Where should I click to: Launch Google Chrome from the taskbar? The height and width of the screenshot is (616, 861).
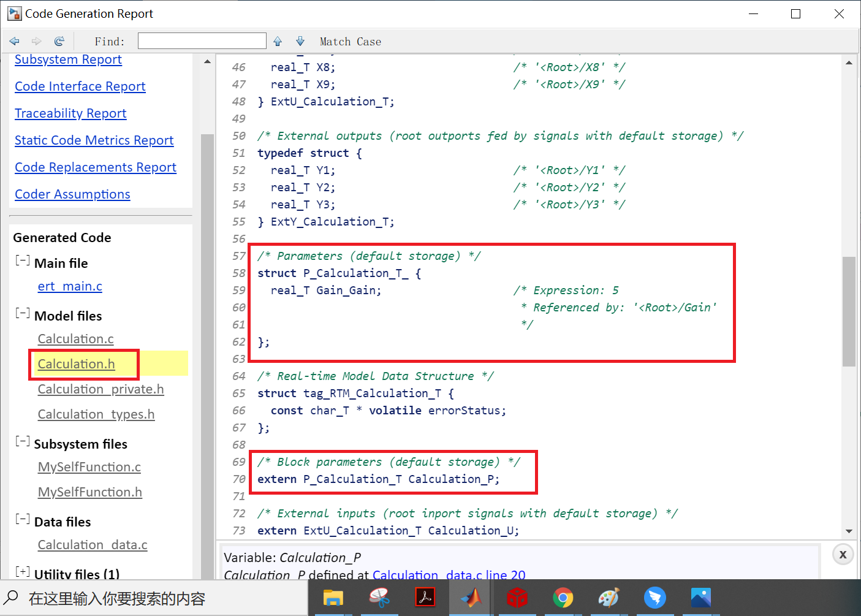(x=563, y=598)
